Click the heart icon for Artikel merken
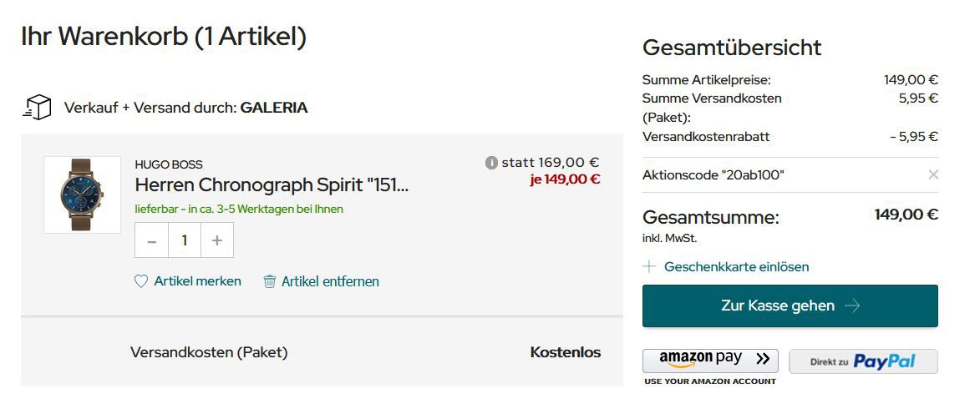 tap(141, 281)
